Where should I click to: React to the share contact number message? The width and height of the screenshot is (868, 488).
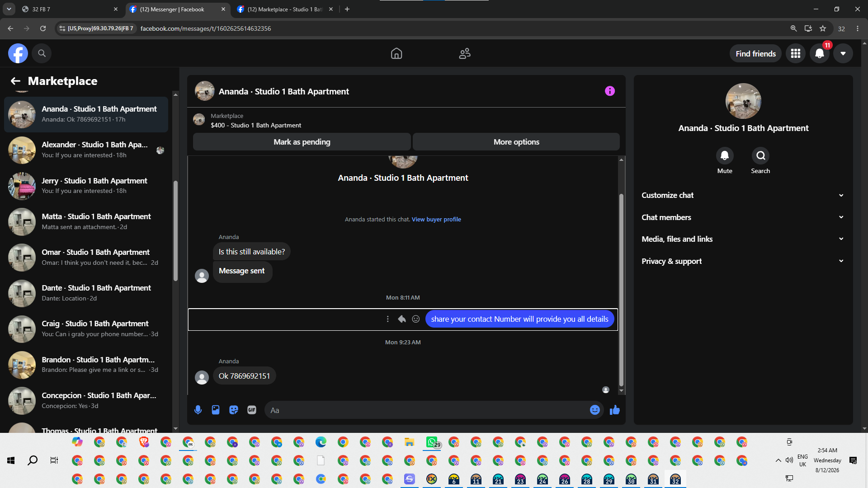pos(416,319)
